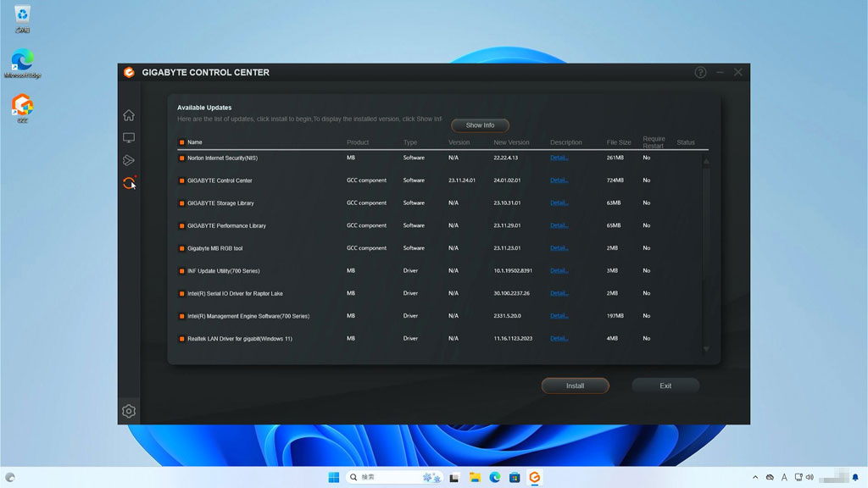Toggle the select-all checkbox beside Name
868x488 pixels.
click(x=181, y=142)
